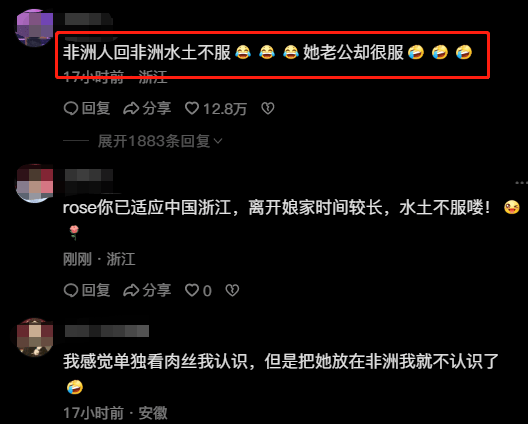Open the second commenter's blurred username

(88, 175)
